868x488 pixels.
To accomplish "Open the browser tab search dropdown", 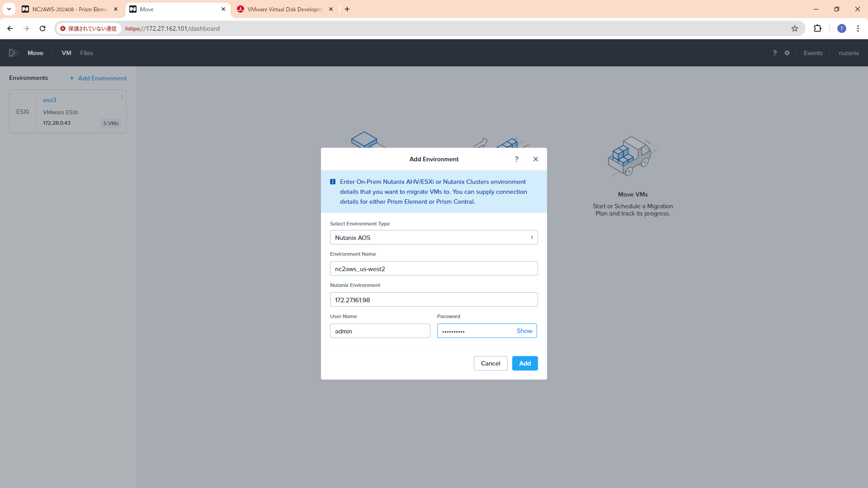I will (9, 9).
